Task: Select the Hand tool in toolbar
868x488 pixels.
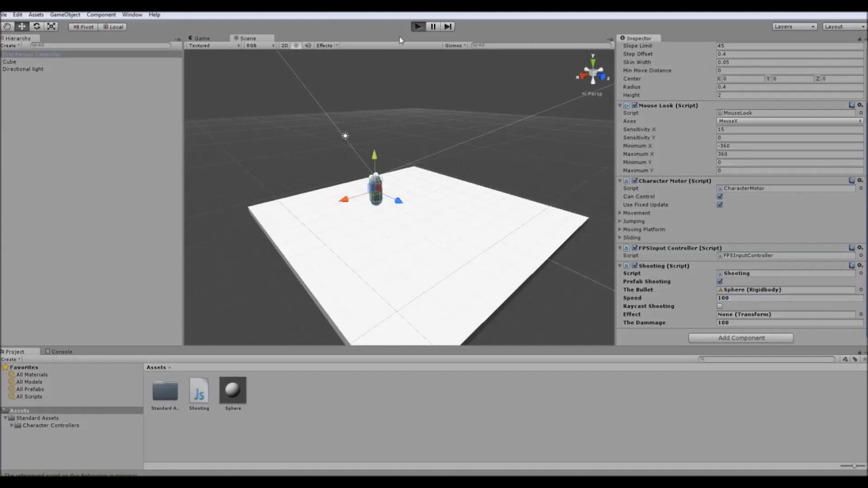Action: pos(7,26)
